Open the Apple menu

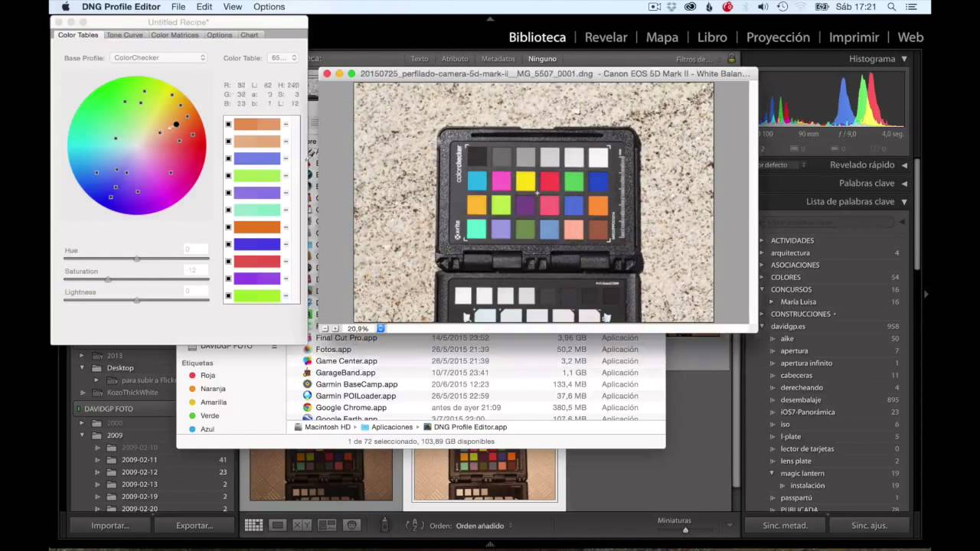point(66,7)
